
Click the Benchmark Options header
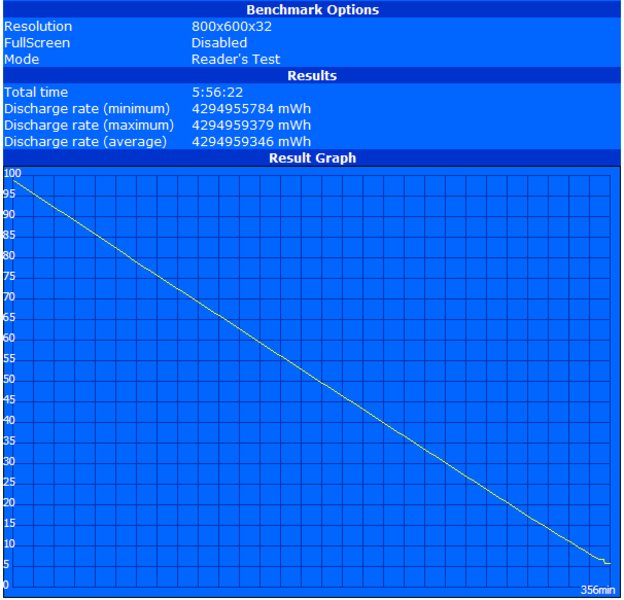click(x=312, y=10)
